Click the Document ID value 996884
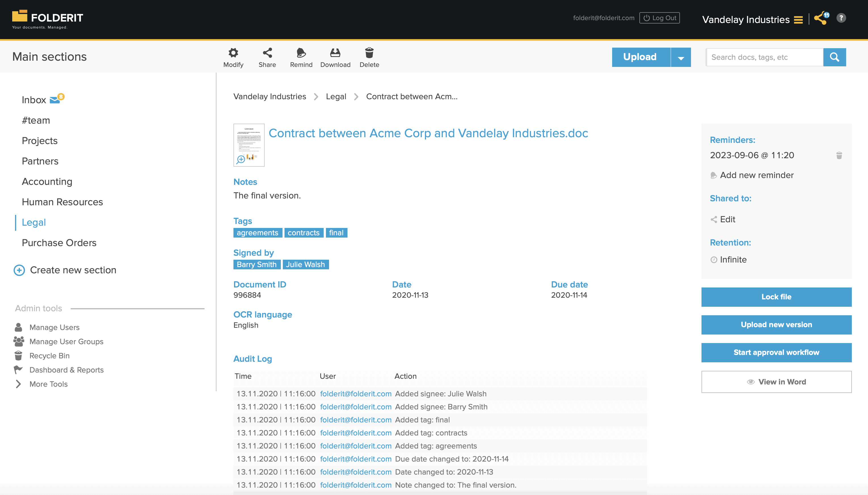The height and width of the screenshot is (495, 868). [x=247, y=295]
